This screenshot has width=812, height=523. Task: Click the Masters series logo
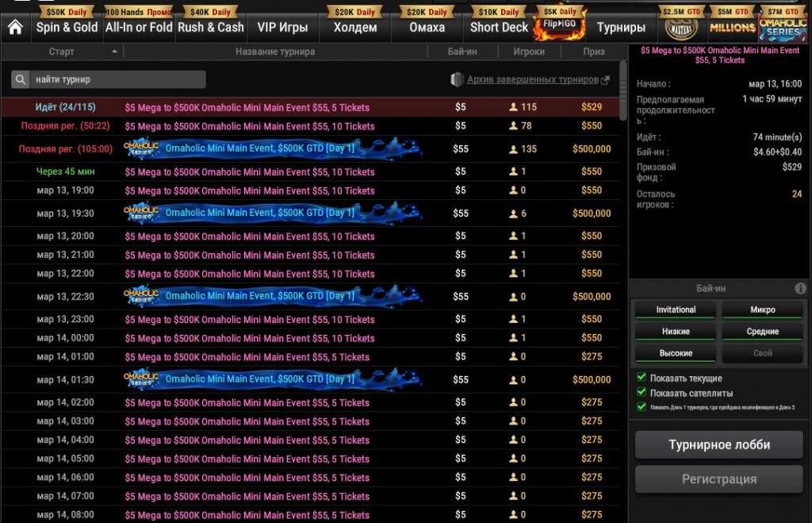tap(683, 25)
